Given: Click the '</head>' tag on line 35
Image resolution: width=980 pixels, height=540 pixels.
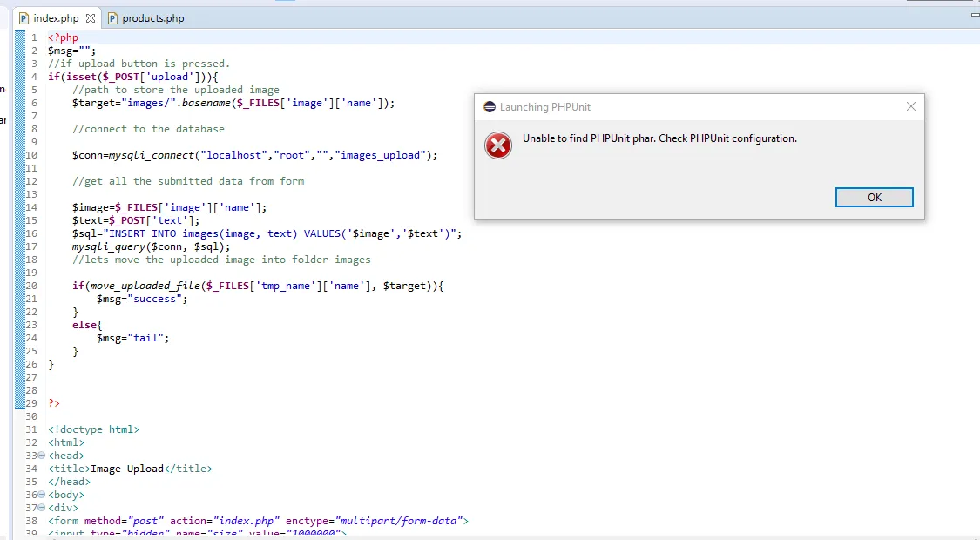Looking at the screenshot, I should [x=70, y=482].
